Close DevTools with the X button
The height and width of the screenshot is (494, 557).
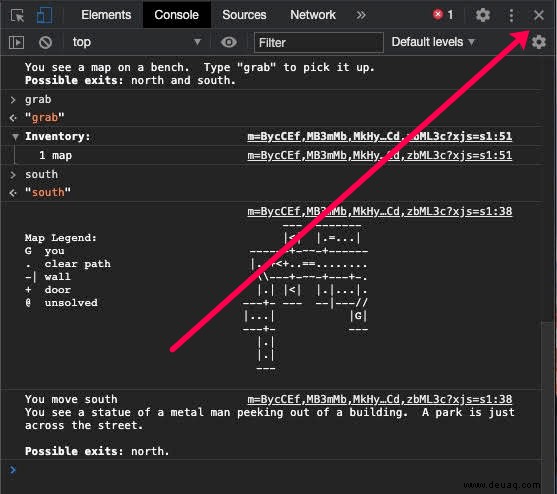539,15
